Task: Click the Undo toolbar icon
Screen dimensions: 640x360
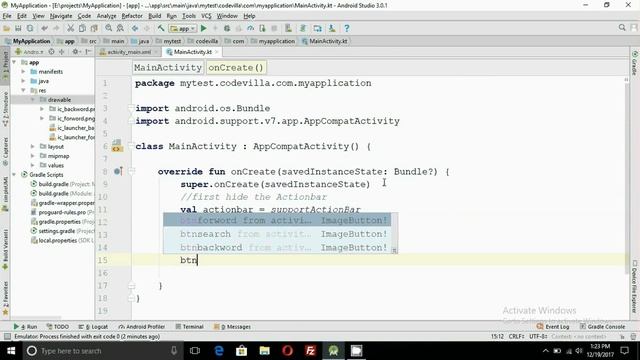Action: tap(44, 29)
